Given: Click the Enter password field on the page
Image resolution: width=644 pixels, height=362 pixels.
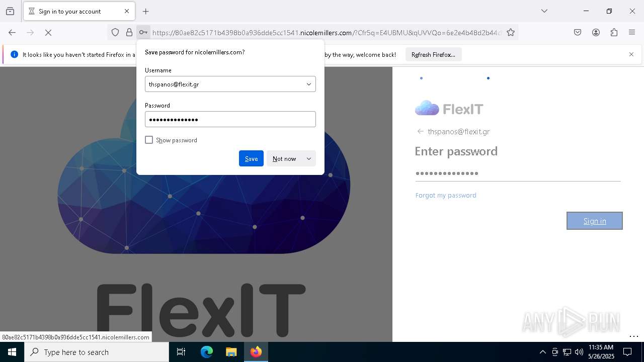Looking at the screenshot, I should point(518,173).
